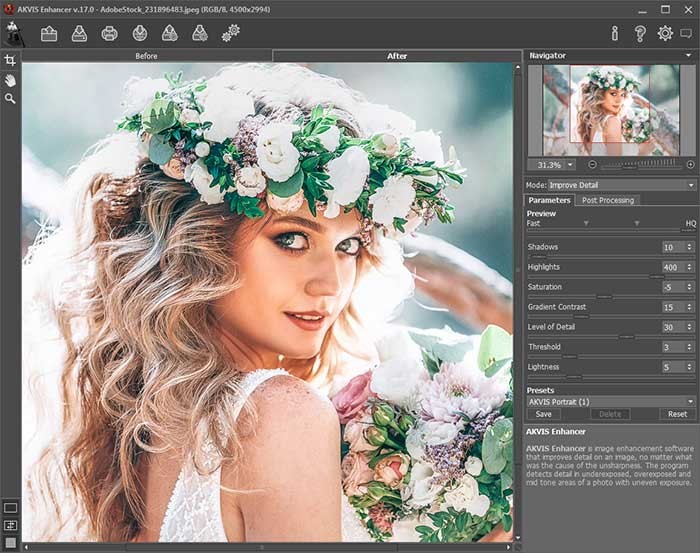Screen dimensions: 700x553
Task: Select the Zoom magnifier tool
Action: pos(10,98)
